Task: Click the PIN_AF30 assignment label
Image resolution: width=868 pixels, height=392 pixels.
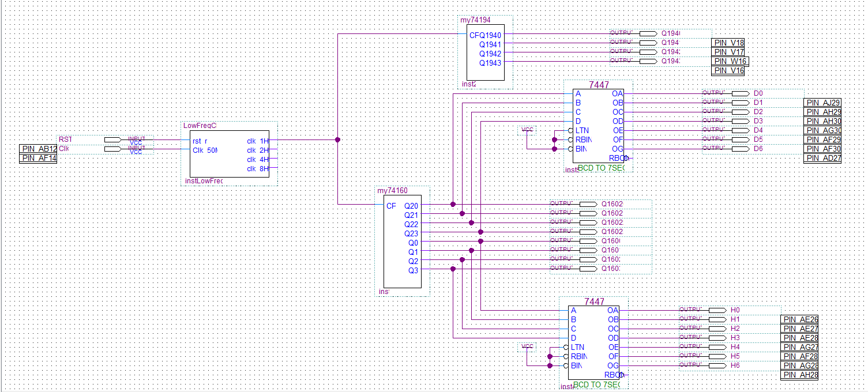Action: [822, 149]
